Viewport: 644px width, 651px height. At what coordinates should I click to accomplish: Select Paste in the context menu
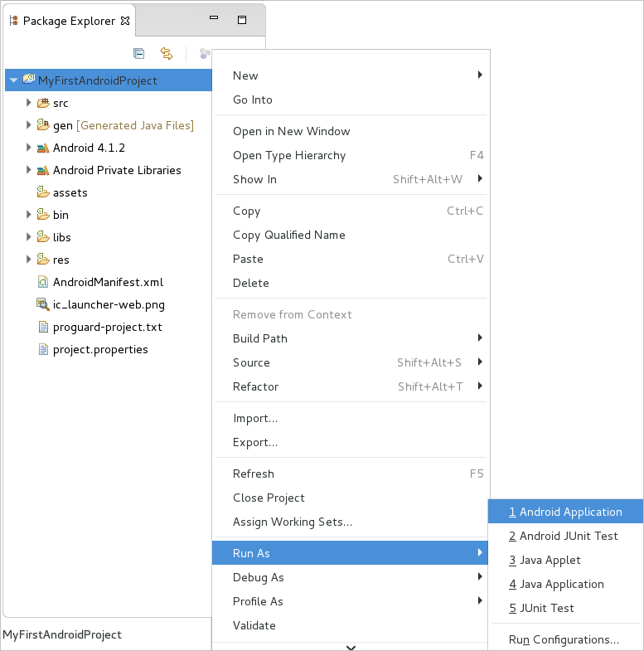tap(351, 259)
